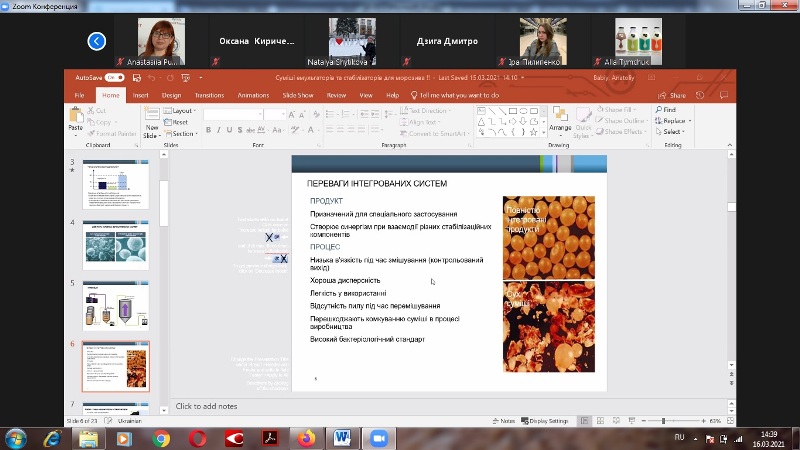Click the 'Click to add notes' field
800x450 pixels.
207,406
